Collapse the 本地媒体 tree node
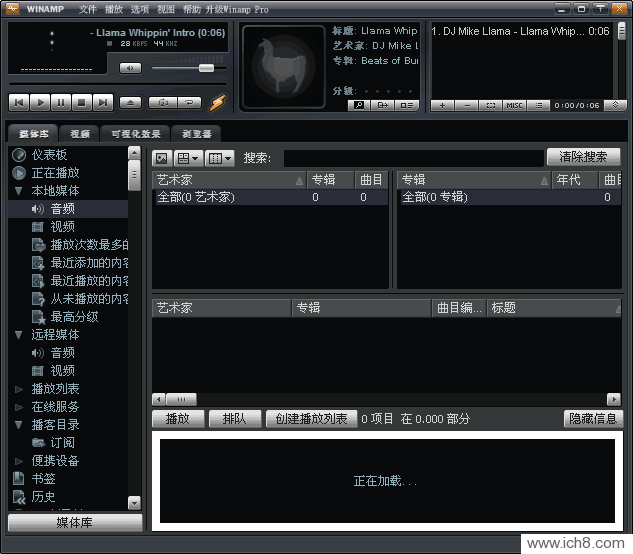The image size is (633, 554). [18, 191]
